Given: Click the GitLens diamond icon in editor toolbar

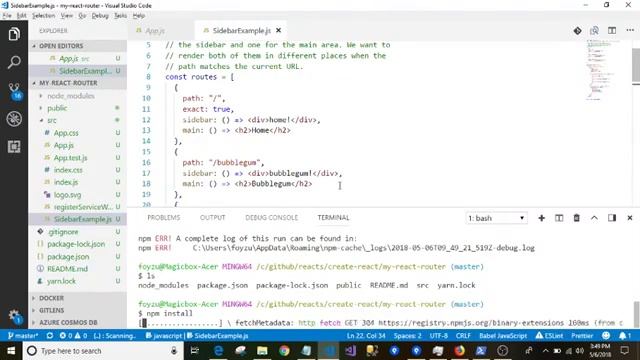Looking at the screenshot, I should tap(577, 31).
